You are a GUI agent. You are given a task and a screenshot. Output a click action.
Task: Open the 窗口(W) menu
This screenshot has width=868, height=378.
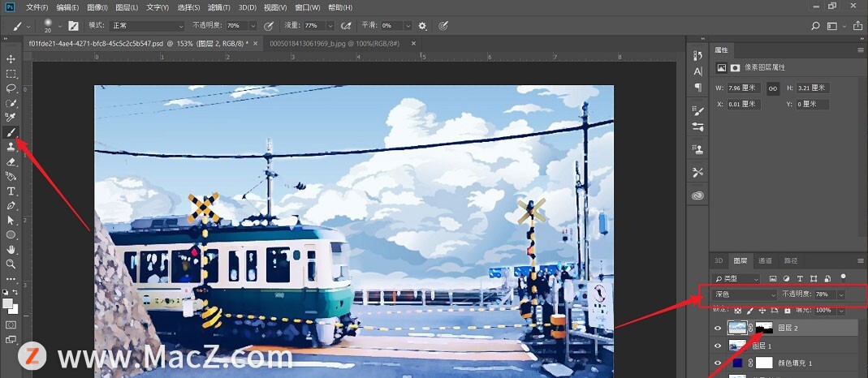(x=308, y=8)
